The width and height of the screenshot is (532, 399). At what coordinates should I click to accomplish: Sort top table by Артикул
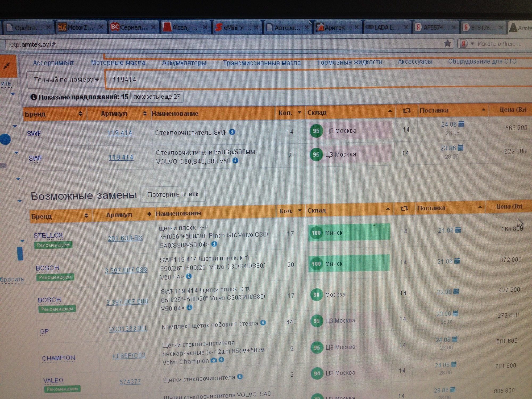145,114
